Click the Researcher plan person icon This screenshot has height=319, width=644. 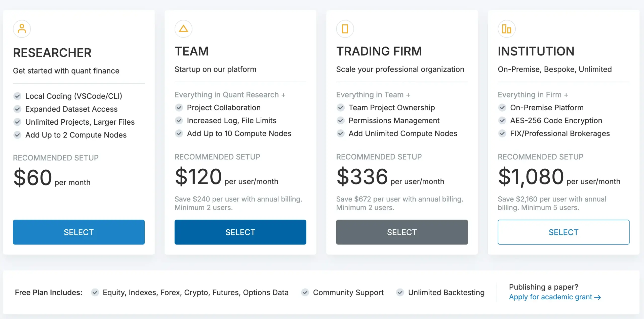coord(22,29)
